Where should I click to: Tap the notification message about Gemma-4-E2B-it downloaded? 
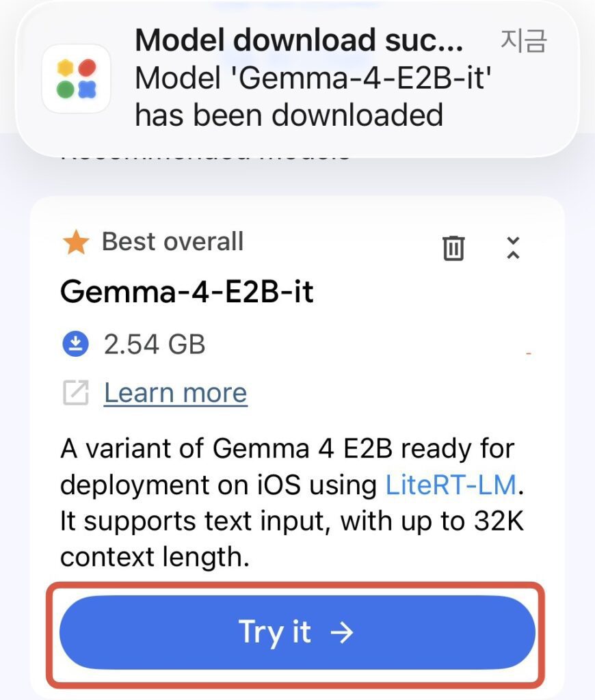pyautogui.click(x=314, y=96)
